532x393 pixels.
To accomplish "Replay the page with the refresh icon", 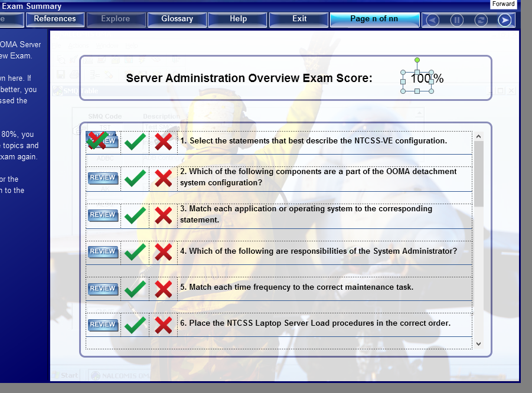I will tap(481, 20).
